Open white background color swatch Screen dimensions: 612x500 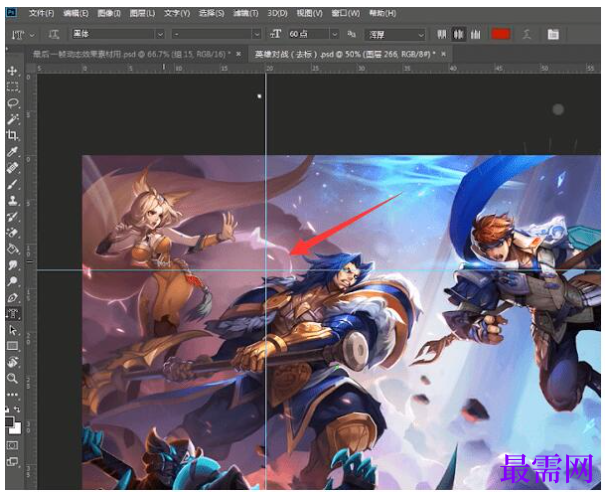click(16, 429)
